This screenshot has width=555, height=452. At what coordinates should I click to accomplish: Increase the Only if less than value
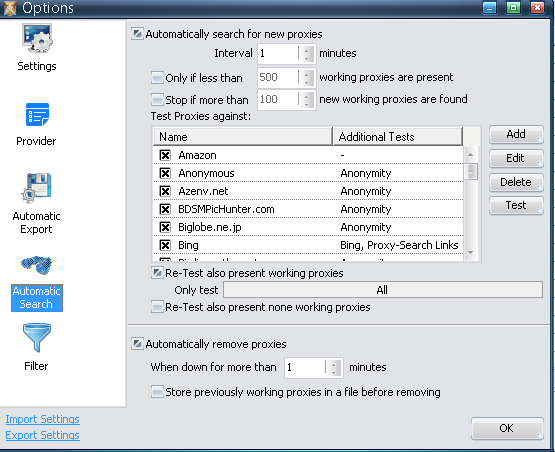[x=307, y=74]
